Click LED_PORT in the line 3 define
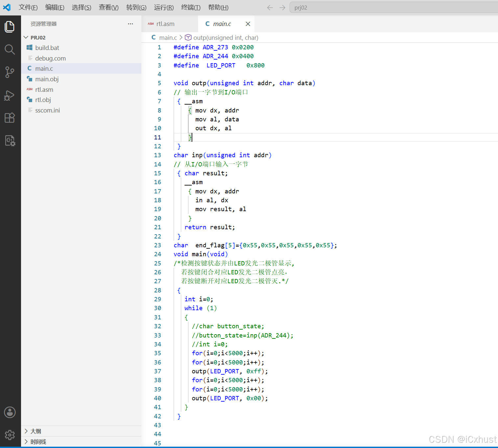 221,65
